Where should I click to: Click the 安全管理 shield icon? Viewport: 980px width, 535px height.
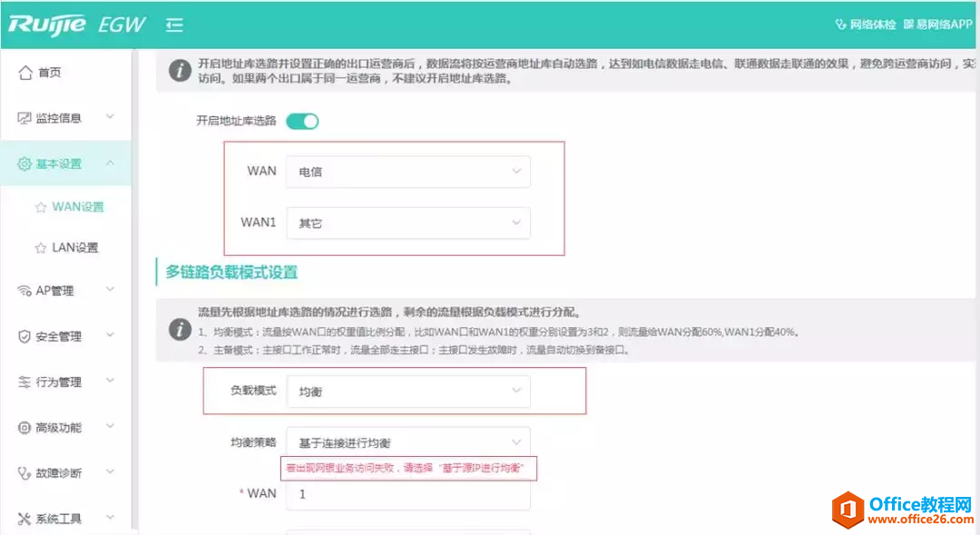24,336
